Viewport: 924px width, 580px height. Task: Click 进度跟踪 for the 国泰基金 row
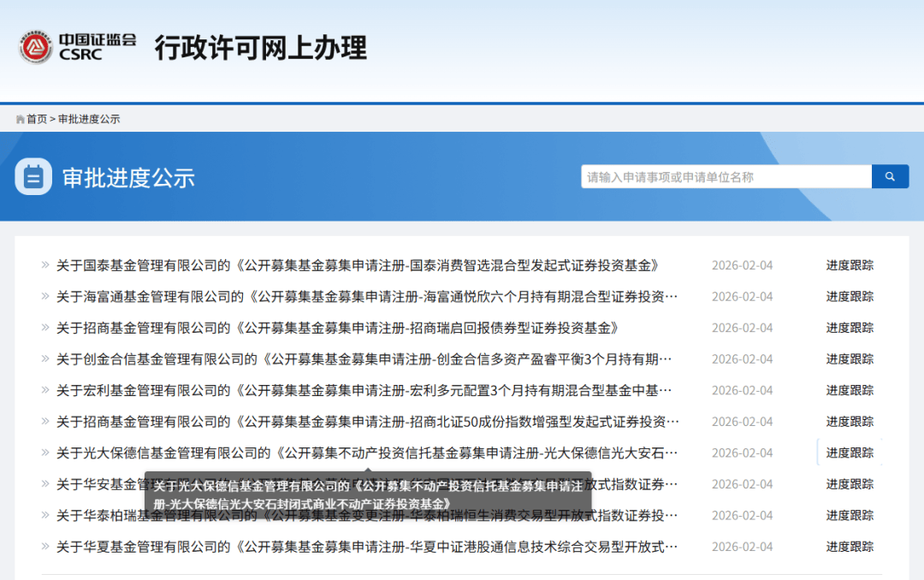(x=849, y=265)
